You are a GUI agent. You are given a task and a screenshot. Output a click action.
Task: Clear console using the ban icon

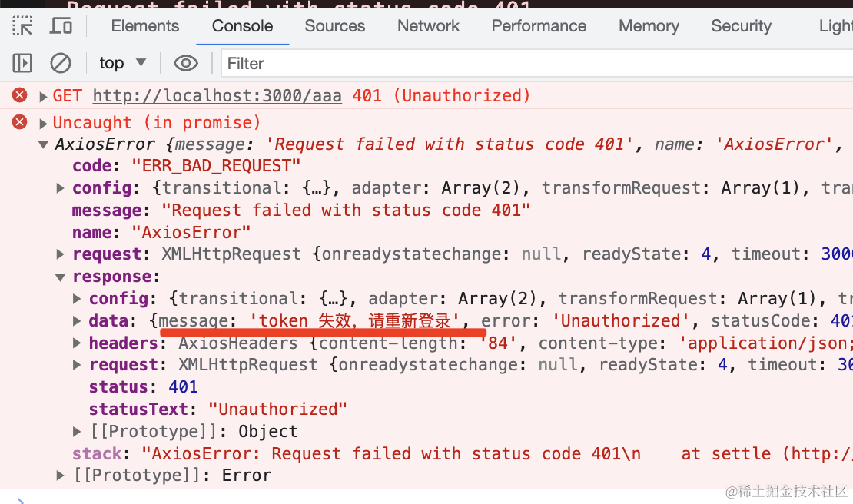pyautogui.click(x=61, y=63)
